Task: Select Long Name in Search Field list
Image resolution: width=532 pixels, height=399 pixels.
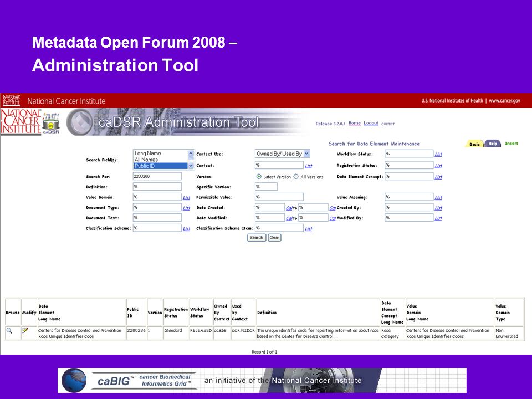Action: 147,154
